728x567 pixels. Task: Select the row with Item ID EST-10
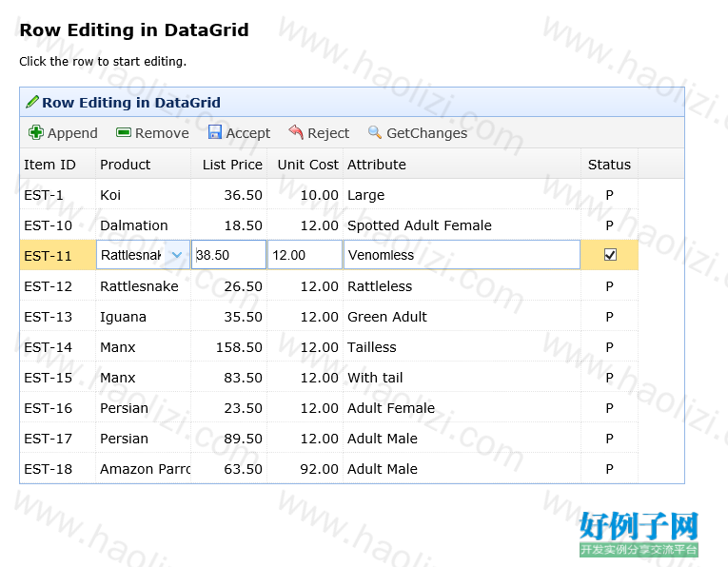pos(329,225)
